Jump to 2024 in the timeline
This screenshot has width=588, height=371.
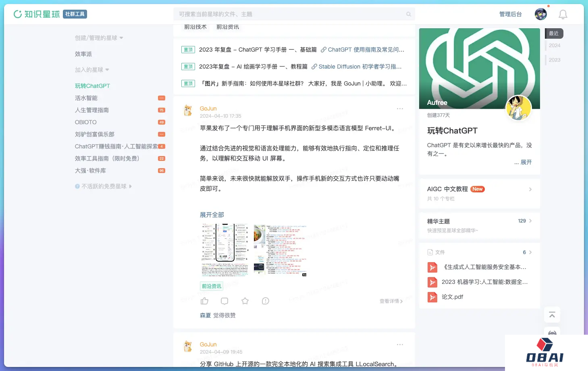pos(555,46)
